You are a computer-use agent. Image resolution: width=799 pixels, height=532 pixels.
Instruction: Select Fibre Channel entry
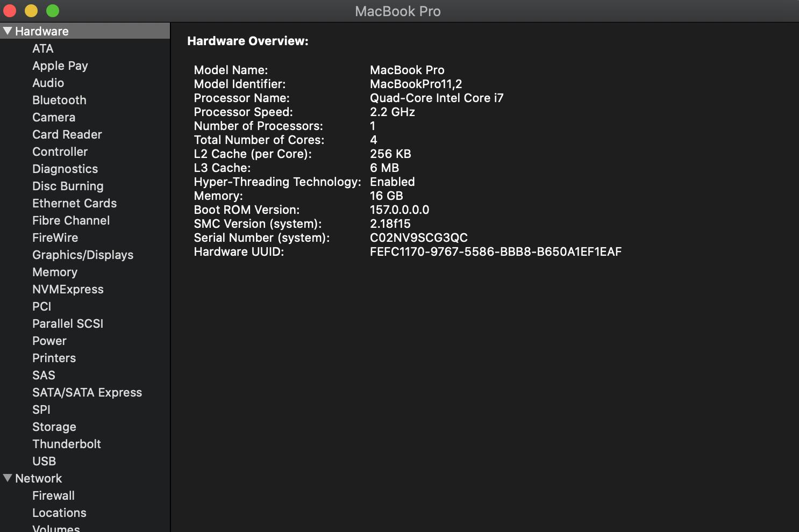[71, 220]
